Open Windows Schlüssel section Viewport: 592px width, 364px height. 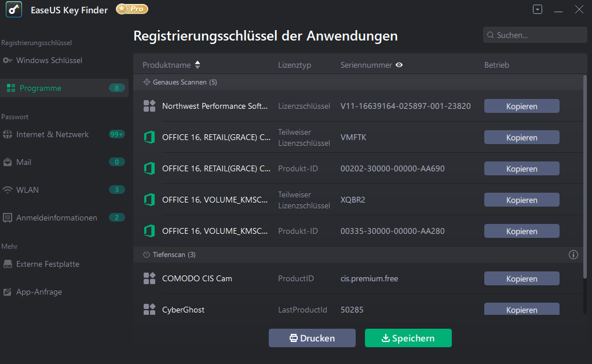[x=49, y=60]
